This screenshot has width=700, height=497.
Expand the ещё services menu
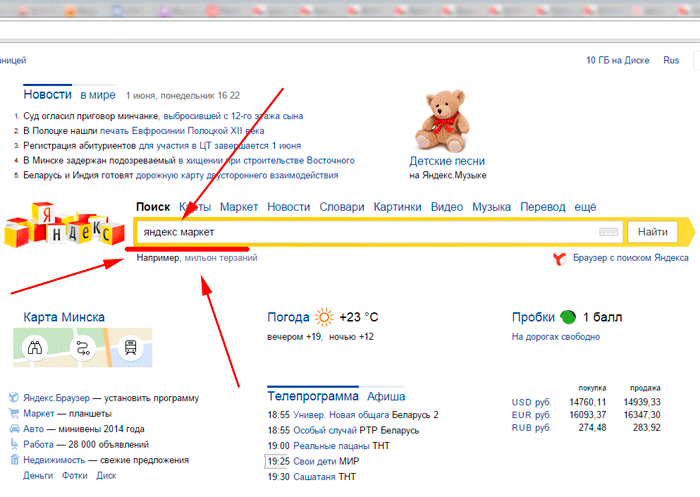click(x=585, y=207)
